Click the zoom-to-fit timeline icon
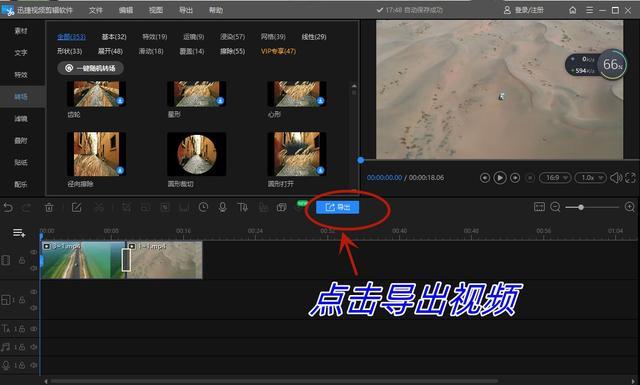The height and width of the screenshot is (385, 640). click(539, 207)
